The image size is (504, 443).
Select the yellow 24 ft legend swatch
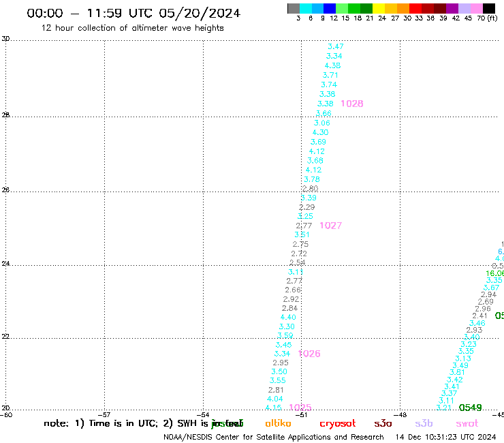[379, 8]
